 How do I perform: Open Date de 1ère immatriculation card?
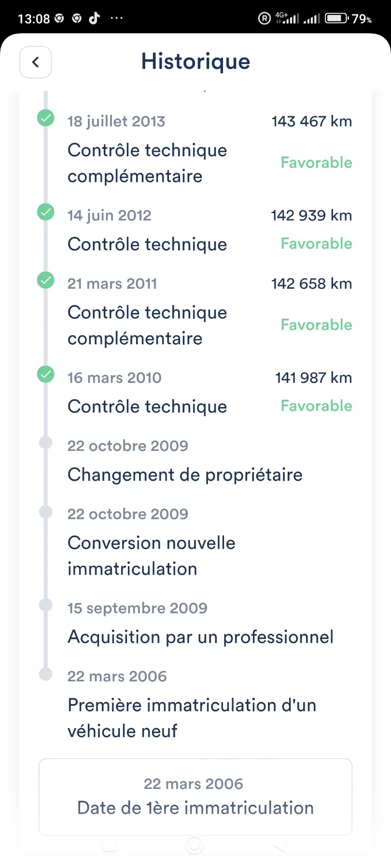coord(195,797)
